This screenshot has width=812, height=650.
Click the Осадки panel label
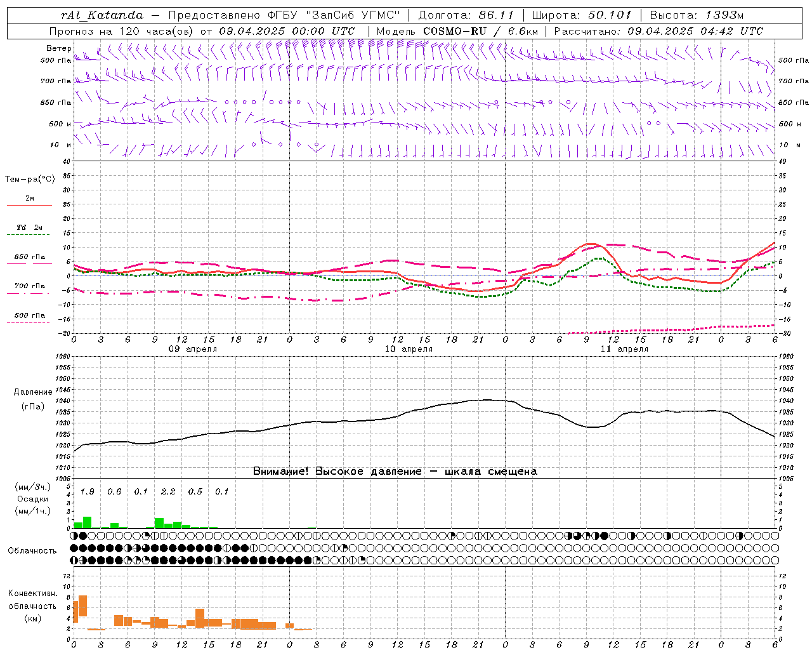coord(32,499)
